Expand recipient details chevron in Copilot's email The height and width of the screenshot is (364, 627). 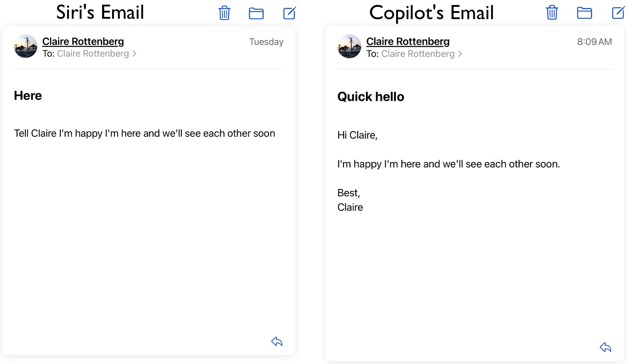click(460, 54)
